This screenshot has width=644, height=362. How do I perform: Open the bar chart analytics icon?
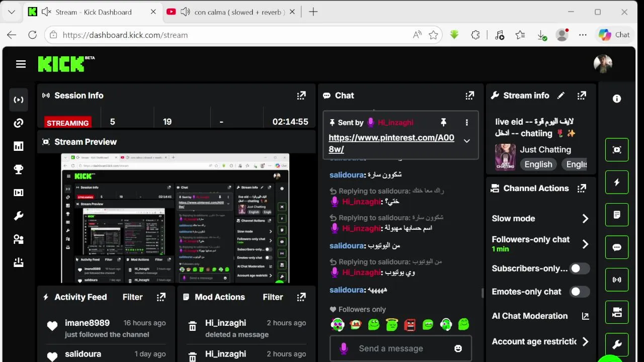coord(19,146)
